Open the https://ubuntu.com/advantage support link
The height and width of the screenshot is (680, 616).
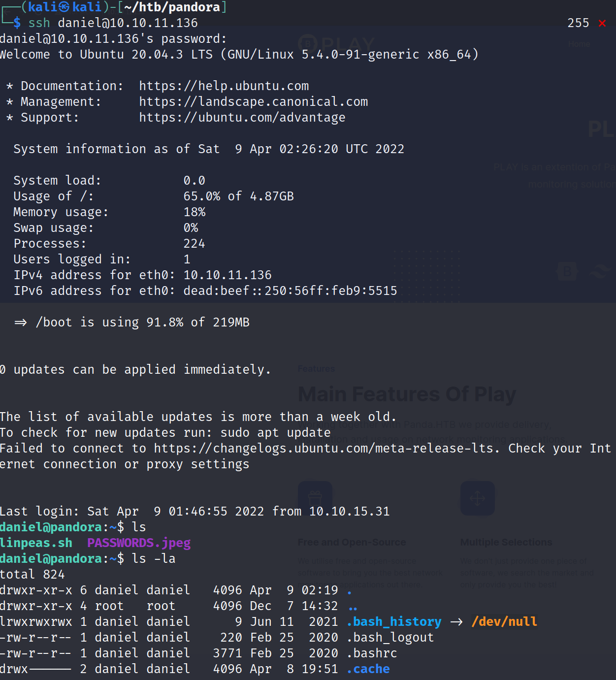(242, 118)
